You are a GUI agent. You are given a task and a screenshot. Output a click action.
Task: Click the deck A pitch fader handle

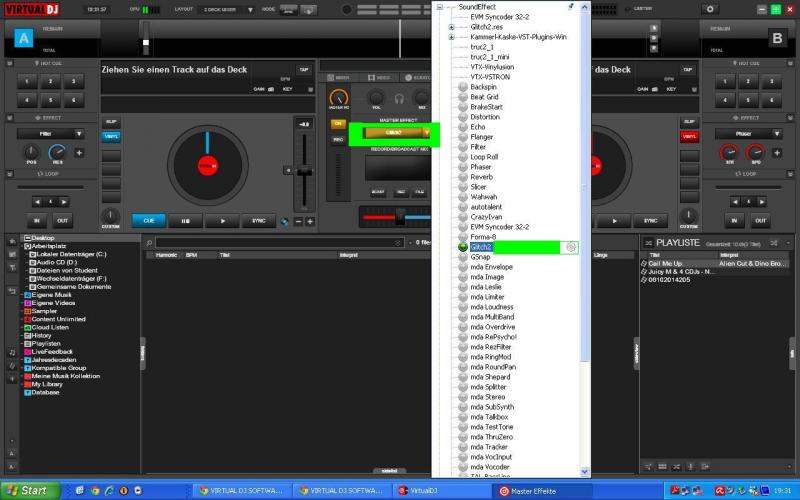(305, 172)
